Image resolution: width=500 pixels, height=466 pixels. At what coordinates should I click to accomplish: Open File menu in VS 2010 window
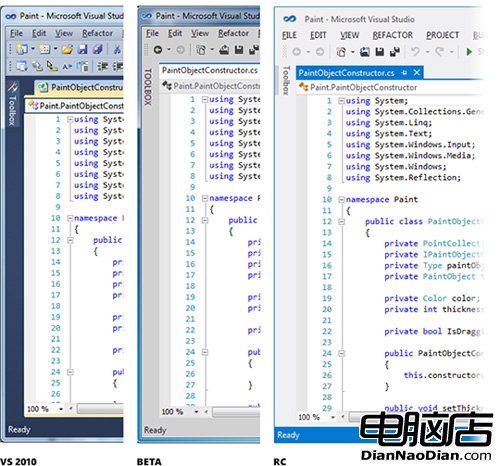tap(16, 33)
